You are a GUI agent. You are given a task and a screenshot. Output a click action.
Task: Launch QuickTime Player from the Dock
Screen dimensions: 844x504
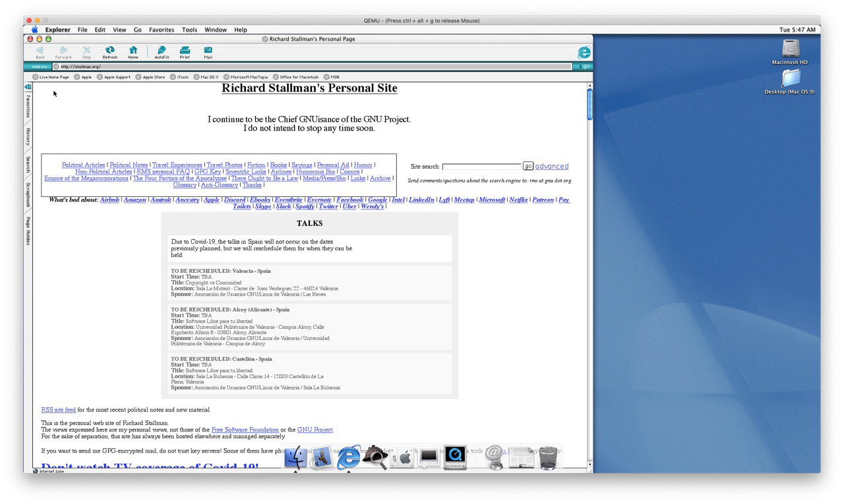pyautogui.click(x=456, y=457)
